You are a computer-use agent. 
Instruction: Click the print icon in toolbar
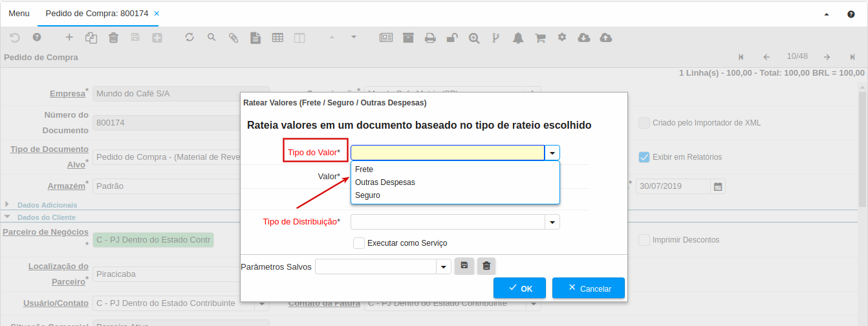(430, 38)
